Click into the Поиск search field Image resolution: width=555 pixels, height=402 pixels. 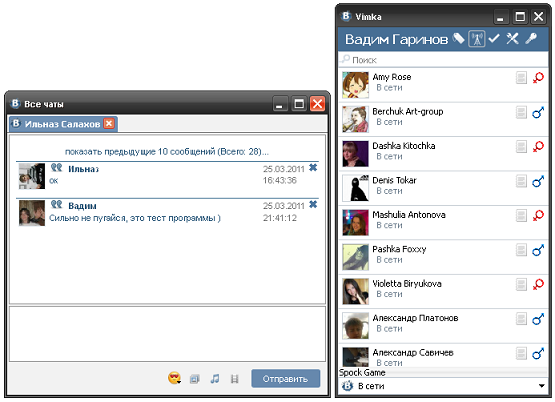click(x=443, y=60)
